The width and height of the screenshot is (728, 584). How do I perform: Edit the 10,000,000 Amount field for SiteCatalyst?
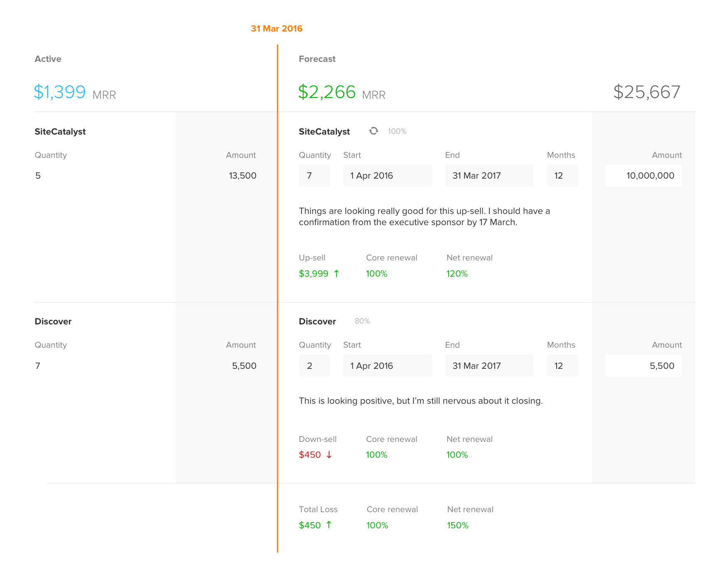tap(643, 175)
